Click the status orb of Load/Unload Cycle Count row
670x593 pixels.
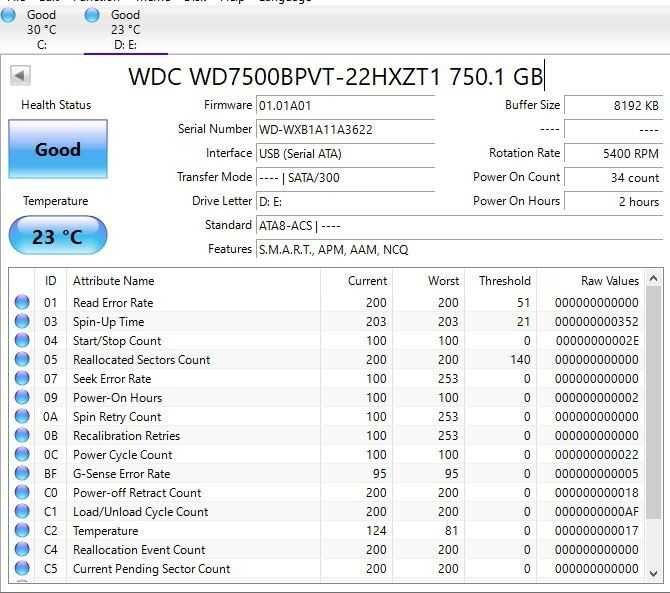(x=22, y=511)
